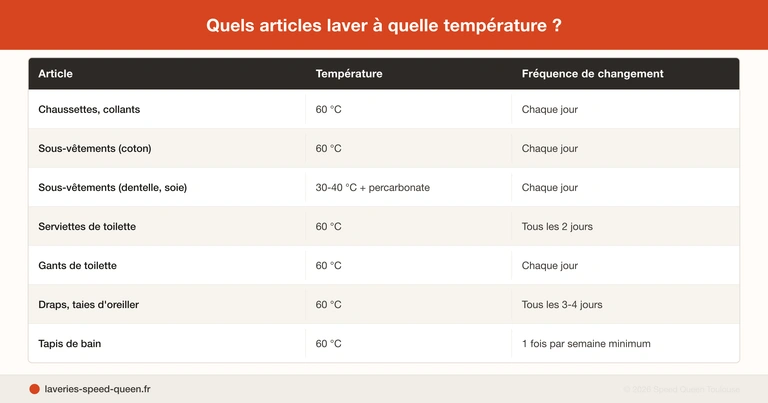Click the Fréquence de changement header
The width and height of the screenshot is (768, 403).
pyautogui.click(x=592, y=74)
